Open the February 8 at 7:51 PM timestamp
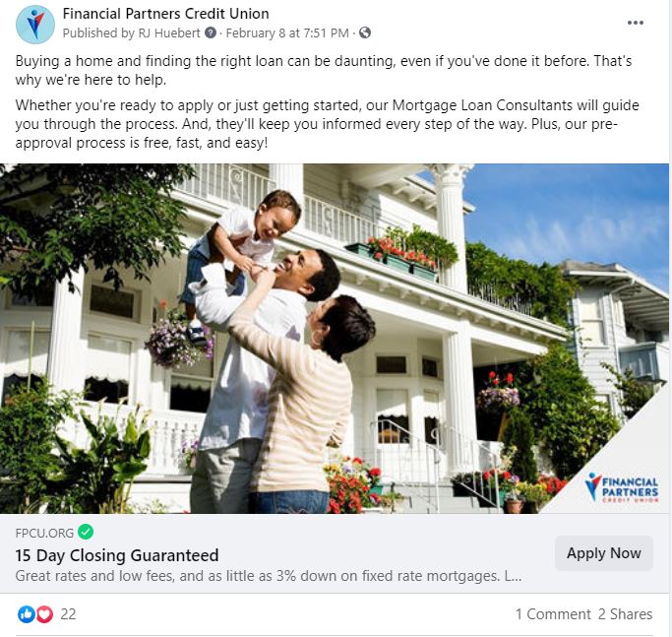 click(x=287, y=33)
